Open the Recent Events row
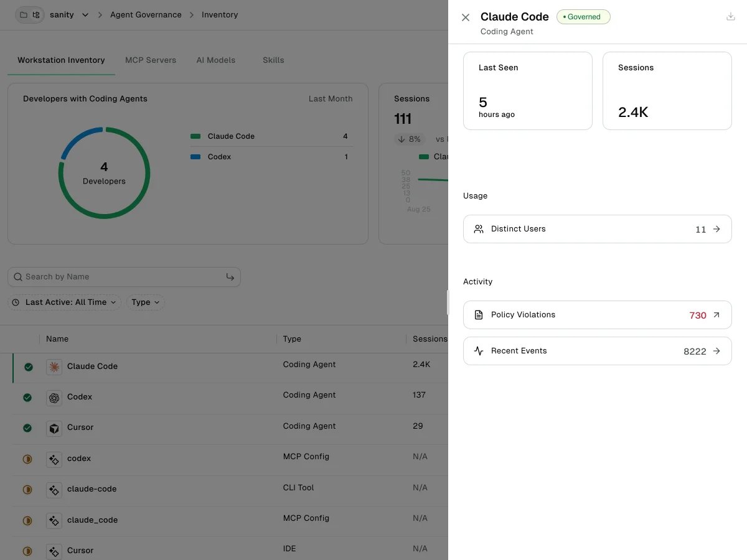 pyautogui.click(x=598, y=351)
